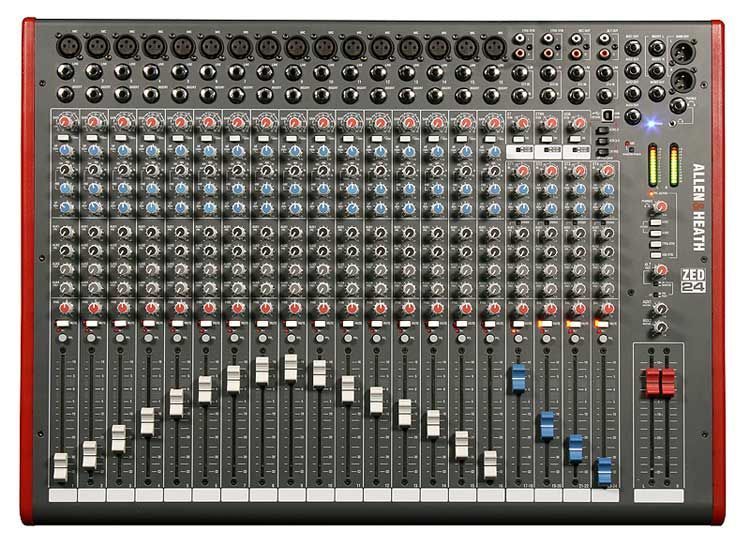Toggle the lit Mute on rightmost stereo channel

click(601, 324)
